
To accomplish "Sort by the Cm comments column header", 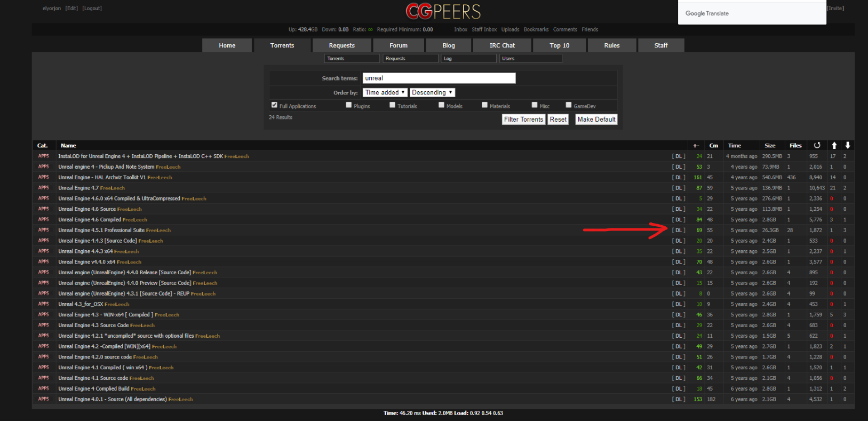I will [x=714, y=146].
